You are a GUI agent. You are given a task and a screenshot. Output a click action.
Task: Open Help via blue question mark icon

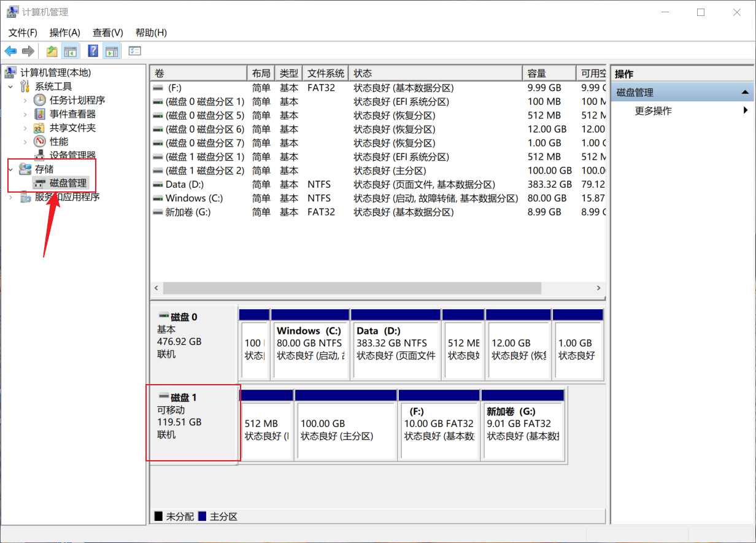tap(93, 51)
